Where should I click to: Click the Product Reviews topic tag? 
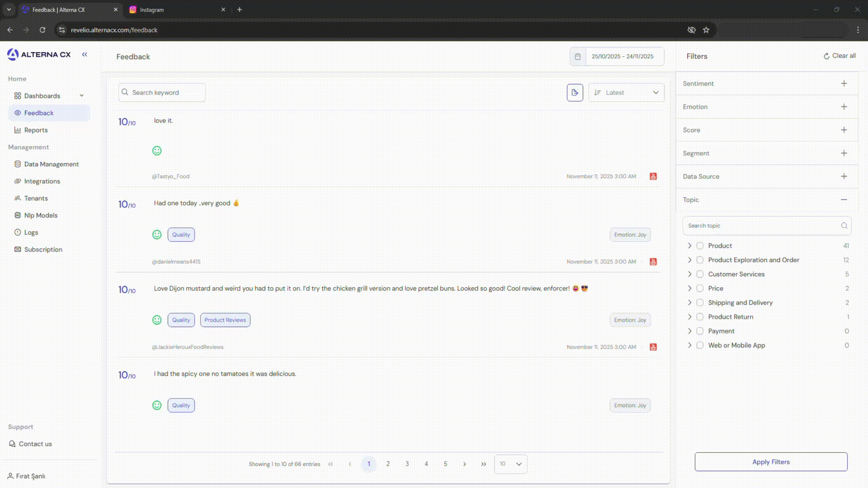tap(225, 320)
